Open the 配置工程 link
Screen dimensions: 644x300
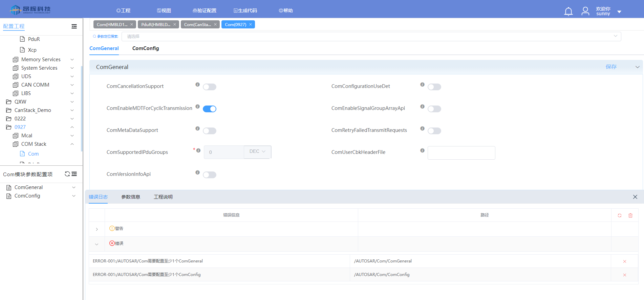(14, 26)
